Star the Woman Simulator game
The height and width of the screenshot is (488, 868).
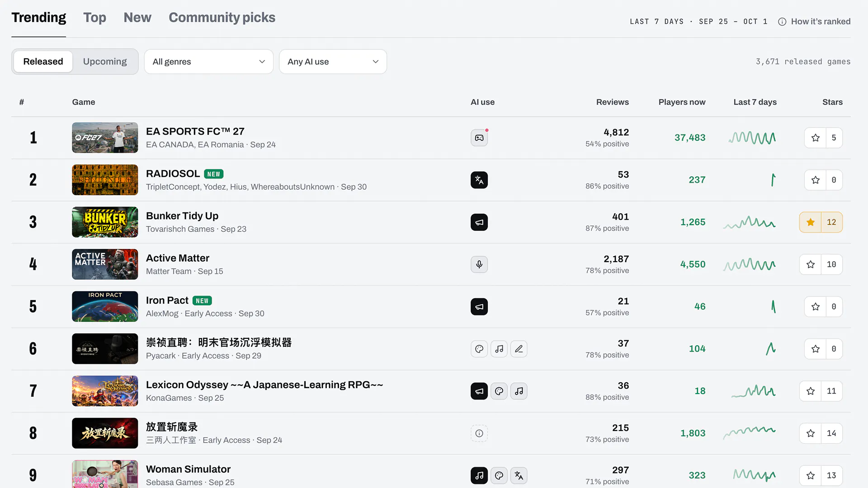pyautogui.click(x=810, y=475)
